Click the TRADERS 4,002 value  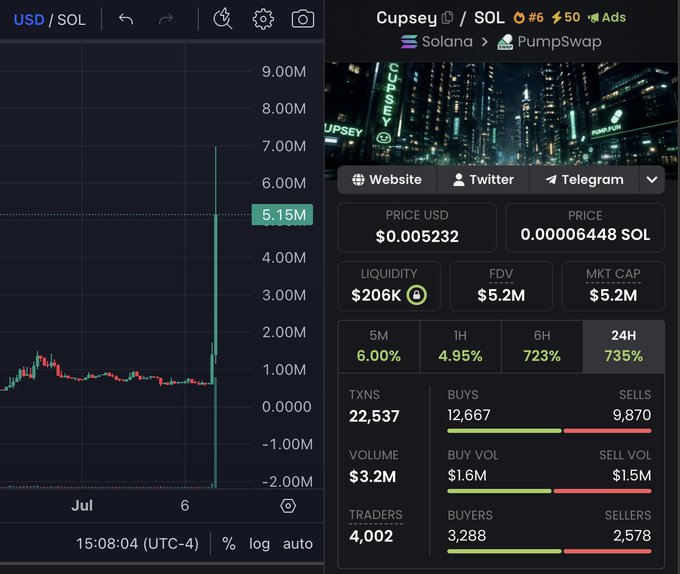(371, 536)
